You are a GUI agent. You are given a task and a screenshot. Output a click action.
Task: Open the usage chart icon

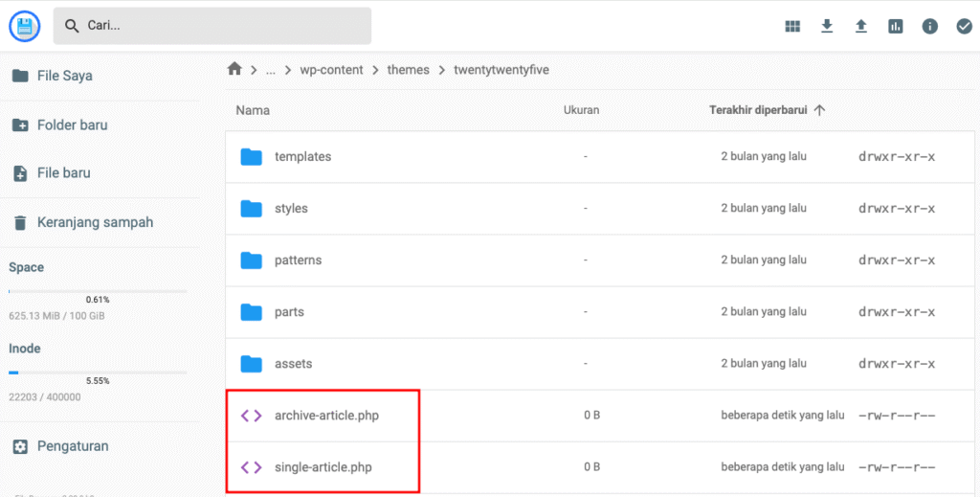coord(896,26)
